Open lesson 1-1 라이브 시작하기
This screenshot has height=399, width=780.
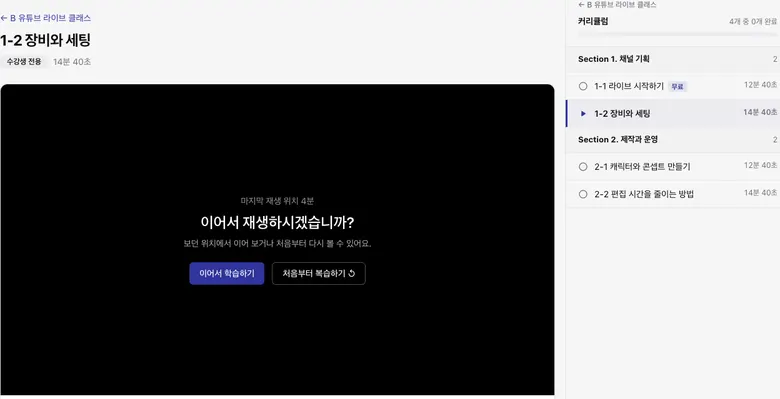[x=673, y=86]
